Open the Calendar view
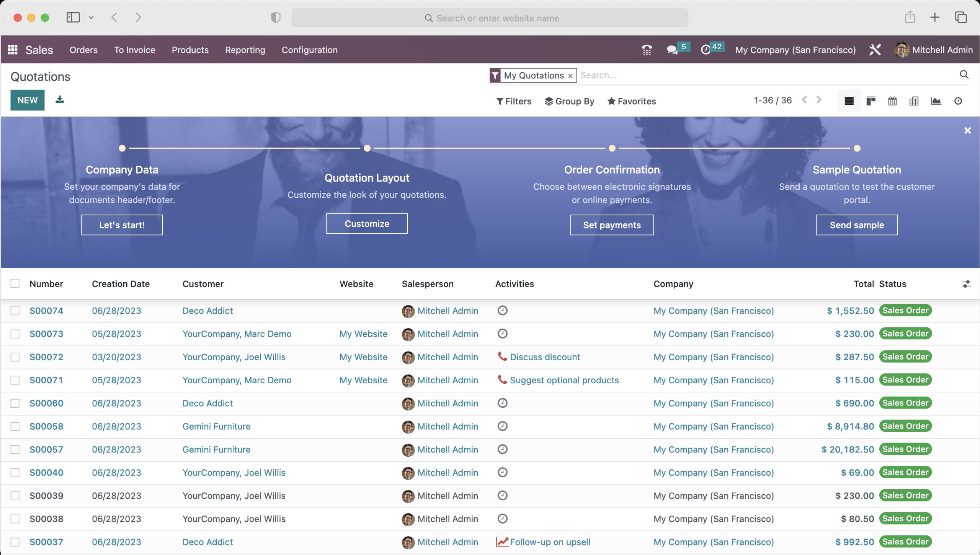The height and width of the screenshot is (555, 980). coord(892,101)
